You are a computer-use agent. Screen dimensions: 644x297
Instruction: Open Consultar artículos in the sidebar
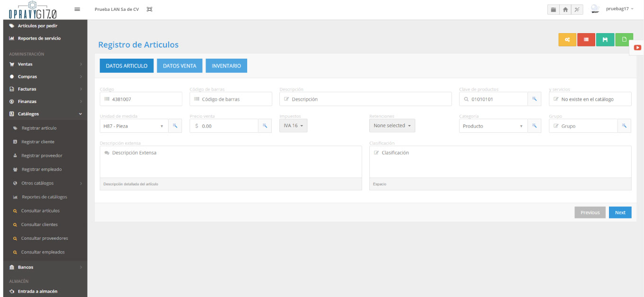[x=40, y=211]
